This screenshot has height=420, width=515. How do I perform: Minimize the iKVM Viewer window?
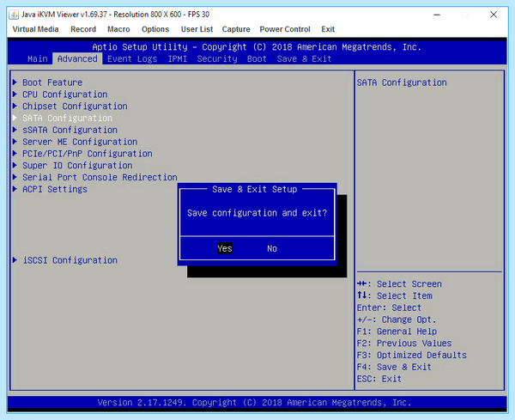click(x=437, y=15)
